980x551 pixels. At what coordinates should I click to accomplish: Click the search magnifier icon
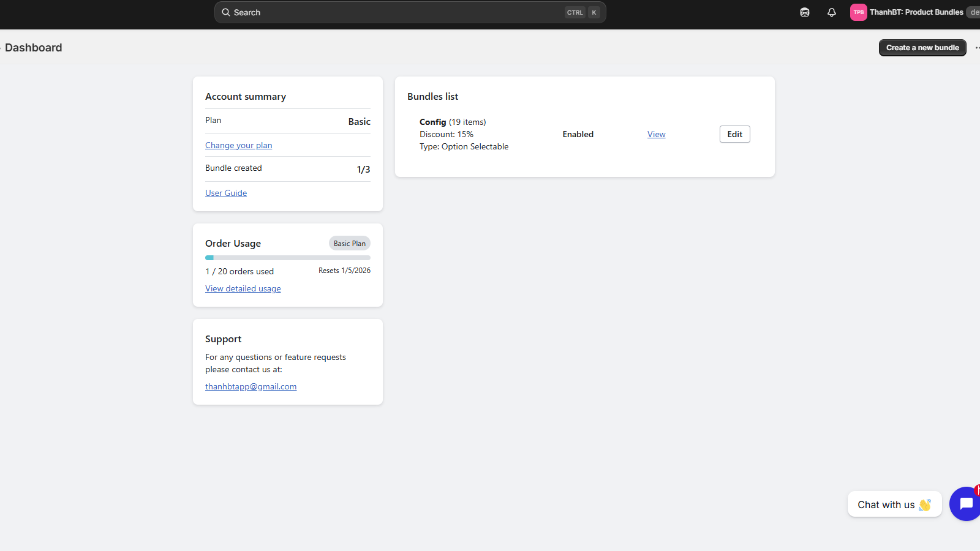coord(226,12)
